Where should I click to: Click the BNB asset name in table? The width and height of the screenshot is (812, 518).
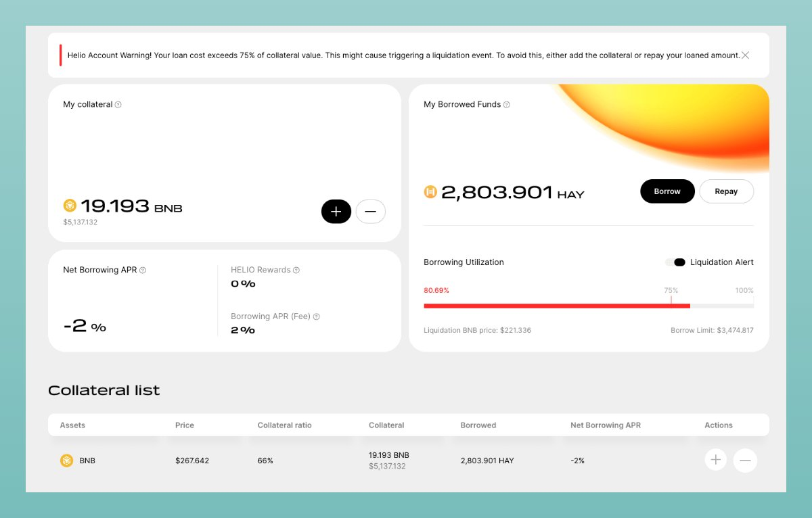point(87,461)
